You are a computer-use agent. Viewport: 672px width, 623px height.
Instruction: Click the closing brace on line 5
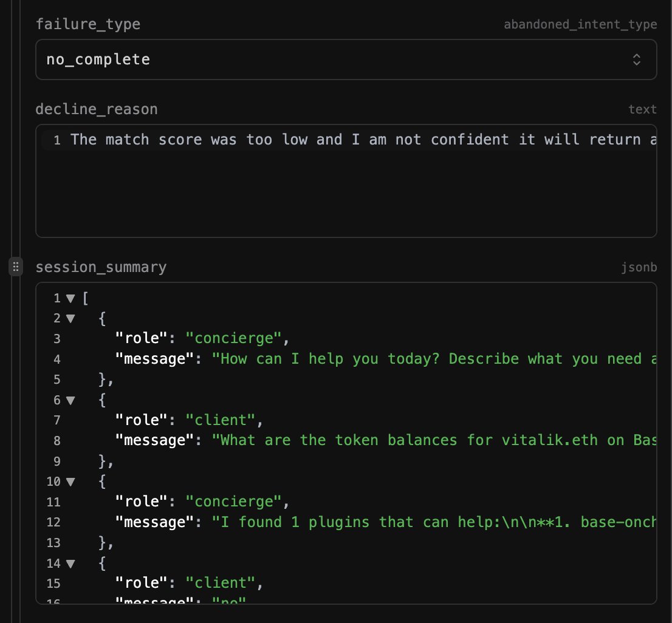pyautogui.click(x=103, y=380)
